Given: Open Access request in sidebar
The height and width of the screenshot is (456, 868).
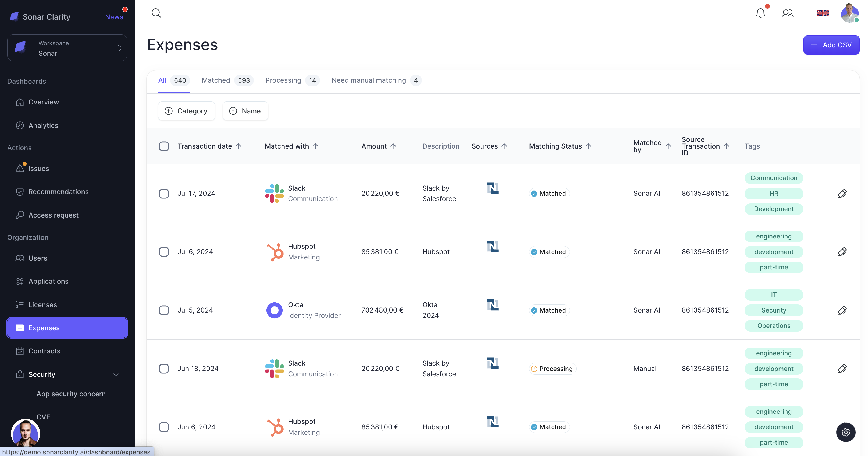Looking at the screenshot, I should click(x=67, y=215).
